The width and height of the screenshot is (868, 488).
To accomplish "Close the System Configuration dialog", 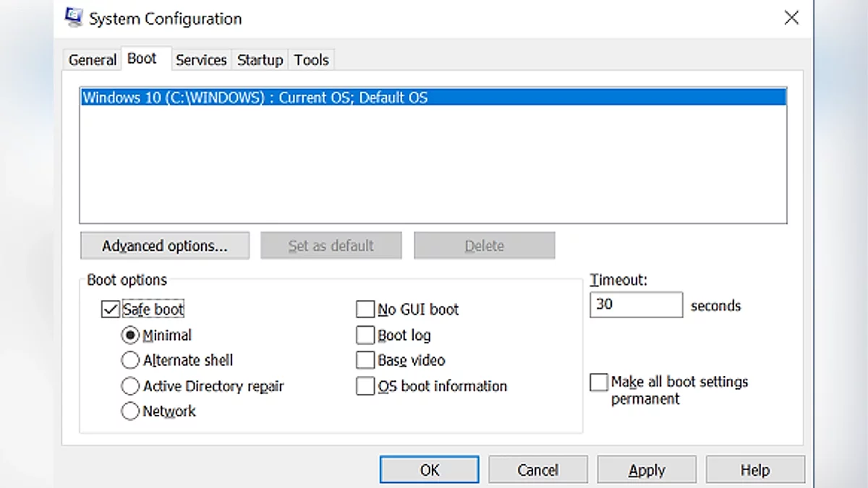I will click(x=791, y=18).
